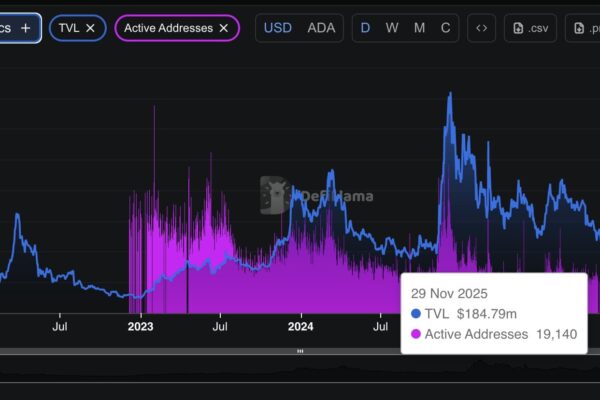
Task: Open the embed code icon
Action: point(481,28)
